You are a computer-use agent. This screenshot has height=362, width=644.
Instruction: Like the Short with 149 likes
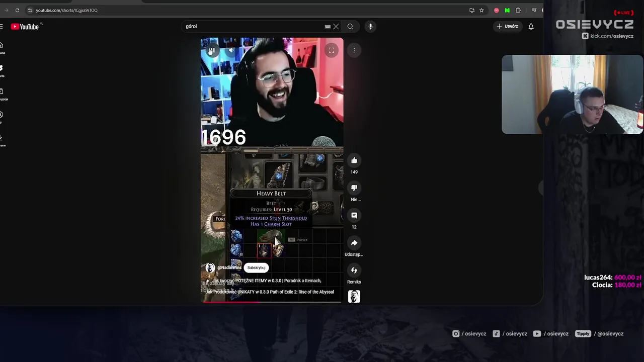click(x=354, y=160)
